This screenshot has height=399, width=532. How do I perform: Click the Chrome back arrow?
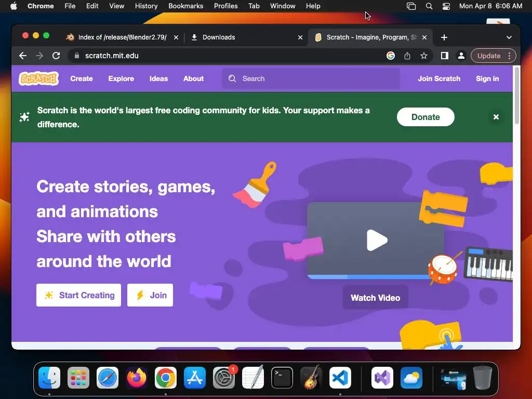click(23, 56)
